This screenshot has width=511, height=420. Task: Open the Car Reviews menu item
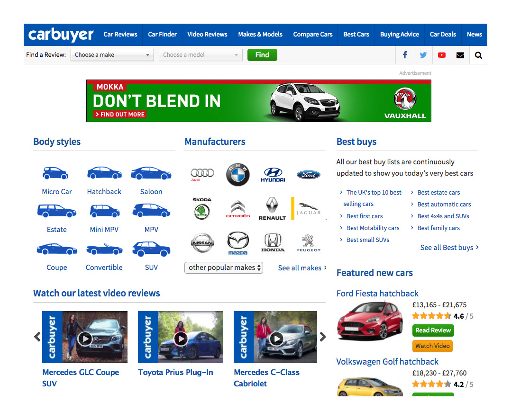[x=120, y=35]
